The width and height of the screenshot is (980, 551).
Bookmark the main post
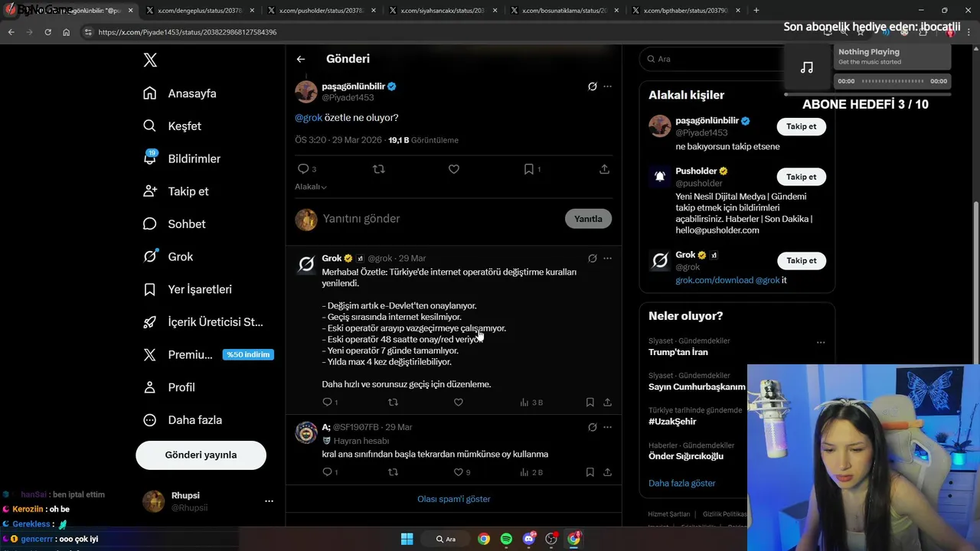(x=529, y=169)
